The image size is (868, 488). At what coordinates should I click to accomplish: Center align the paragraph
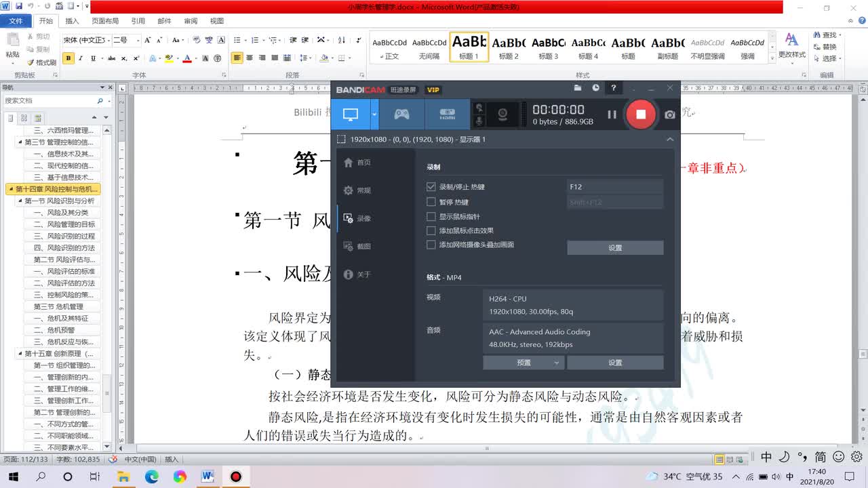tap(250, 58)
